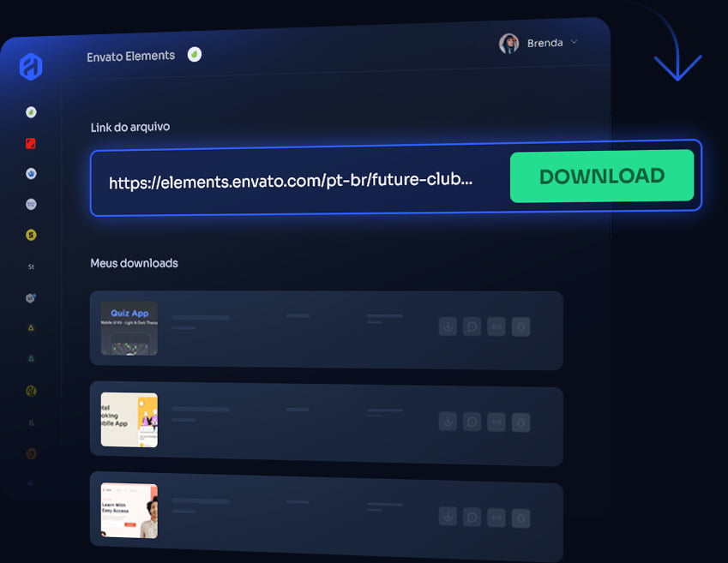Click the download icon in Quiz App row

pyautogui.click(x=447, y=326)
